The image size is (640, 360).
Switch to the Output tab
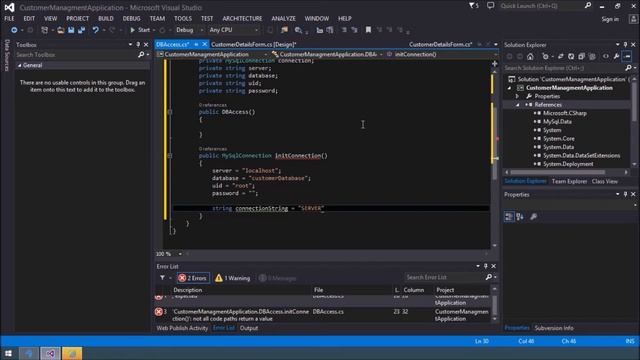(x=249, y=328)
